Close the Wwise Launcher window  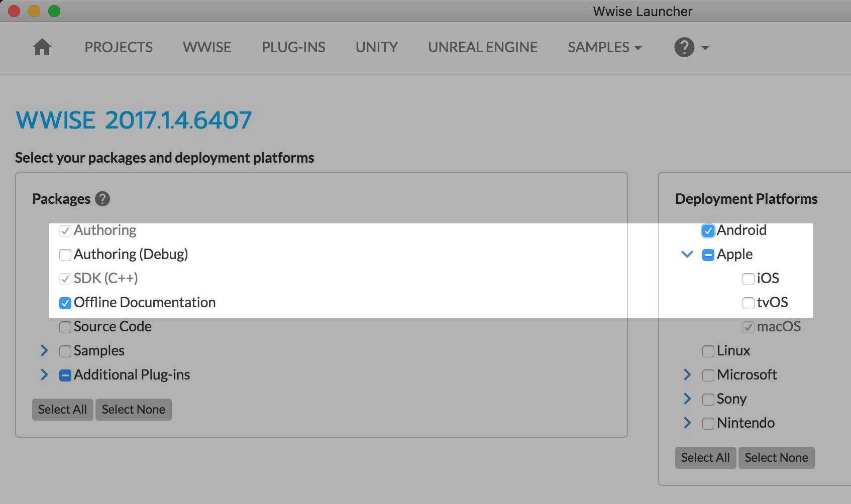coord(14,11)
